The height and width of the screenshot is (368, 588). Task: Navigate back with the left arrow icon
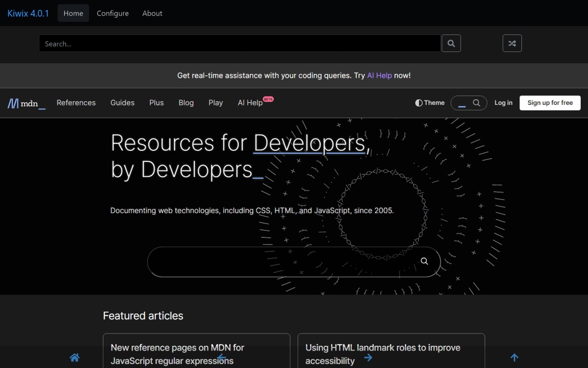point(222,357)
